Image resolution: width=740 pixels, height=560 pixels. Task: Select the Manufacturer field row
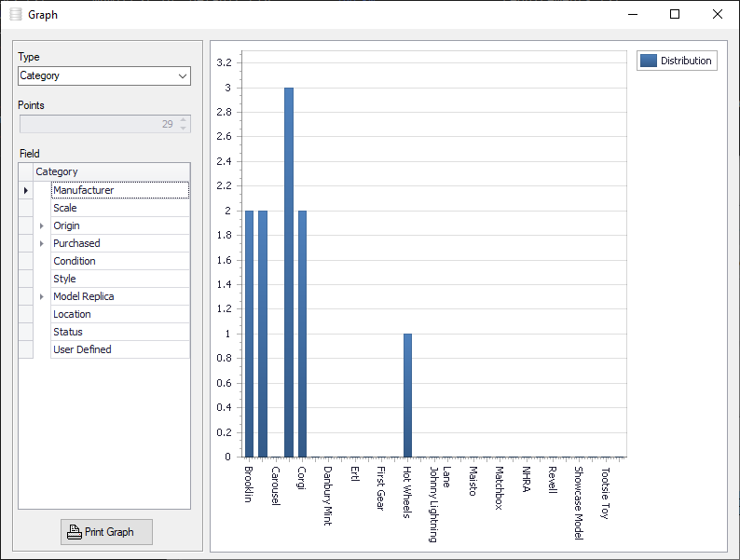click(x=120, y=190)
